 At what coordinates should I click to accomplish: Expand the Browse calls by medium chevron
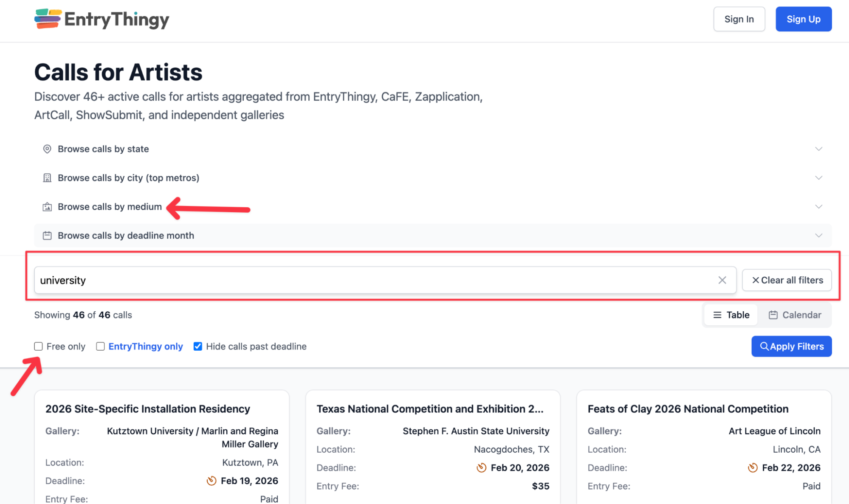point(818,207)
